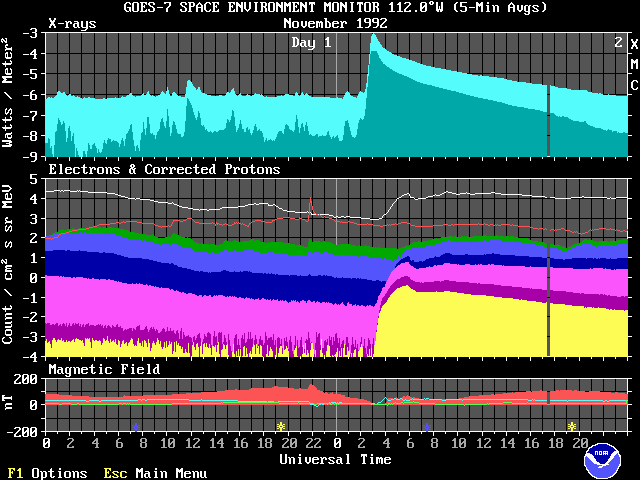Click the blue asterisk marker near hour 7 of Day 2
This screenshot has height=480, width=640.
tap(427, 427)
